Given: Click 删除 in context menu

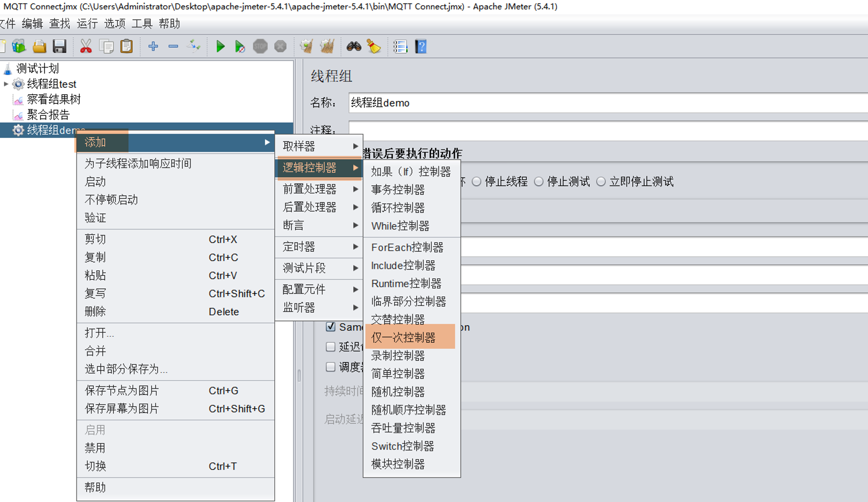Looking at the screenshot, I should (175, 312).
